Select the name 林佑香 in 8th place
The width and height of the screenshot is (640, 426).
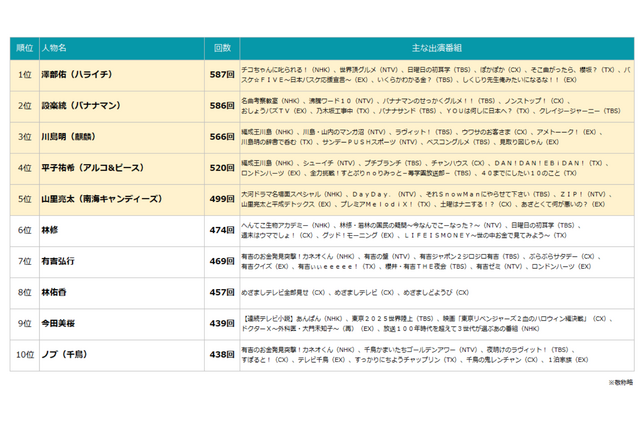[x=54, y=292]
